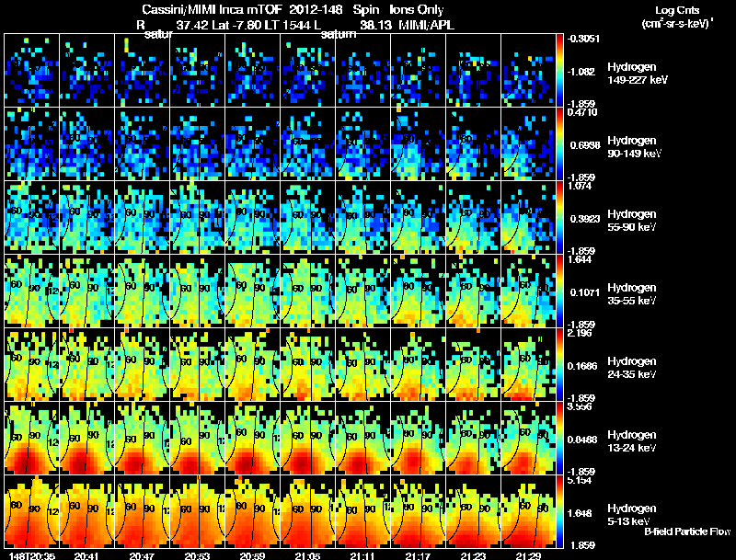
Task: Pick the 35-55 keV panel at 21:05
Action: pos(308,291)
